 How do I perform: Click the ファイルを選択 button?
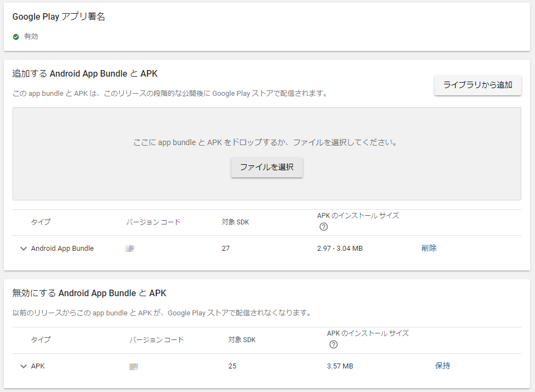[x=267, y=167]
